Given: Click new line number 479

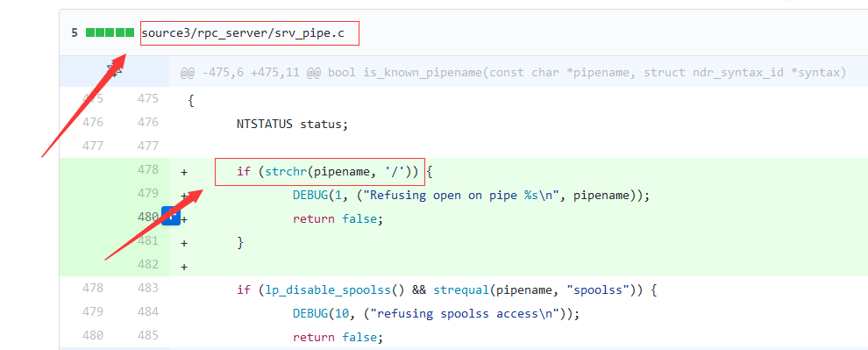Looking at the screenshot, I should 148,193.
